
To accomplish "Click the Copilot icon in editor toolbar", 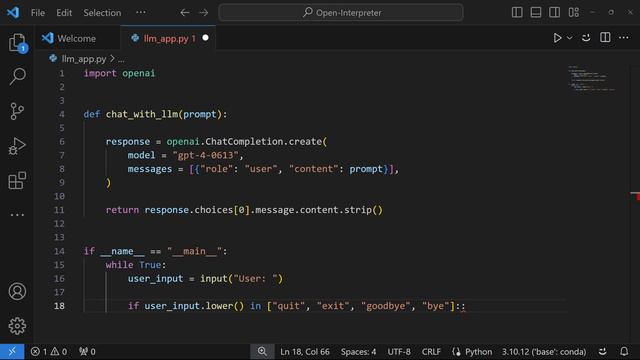I will [586, 38].
